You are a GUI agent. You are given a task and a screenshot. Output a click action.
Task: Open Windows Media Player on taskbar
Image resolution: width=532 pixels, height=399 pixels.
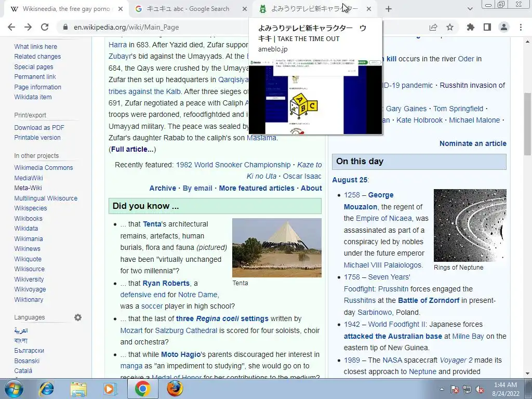coord(110,389)
